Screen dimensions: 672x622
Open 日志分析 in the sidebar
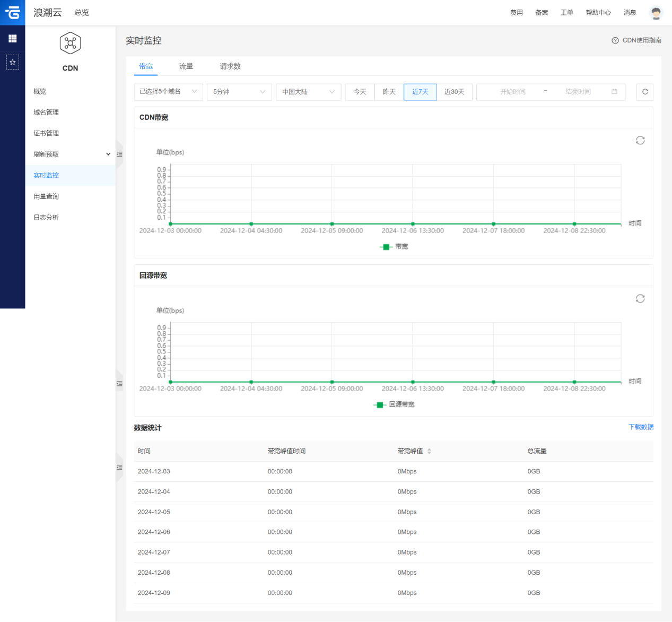pyautogui.click(x=70, y=218)
